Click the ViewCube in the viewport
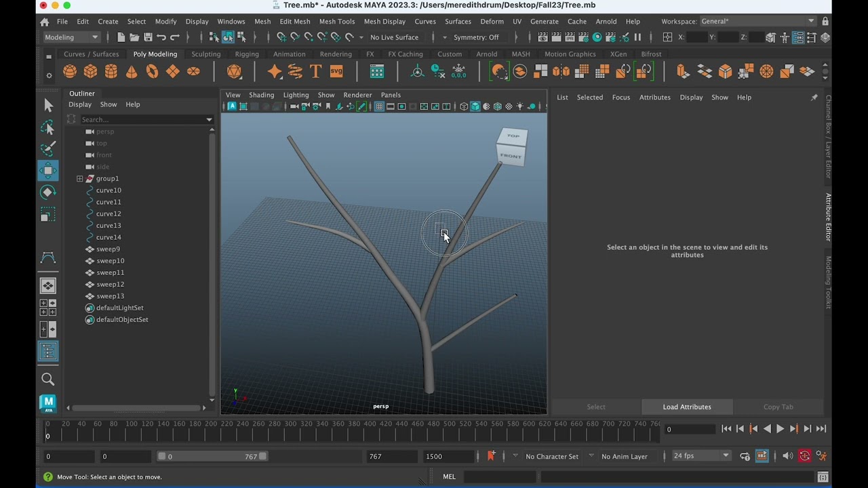This screenshot has height=488, width=868. point(512,146)
